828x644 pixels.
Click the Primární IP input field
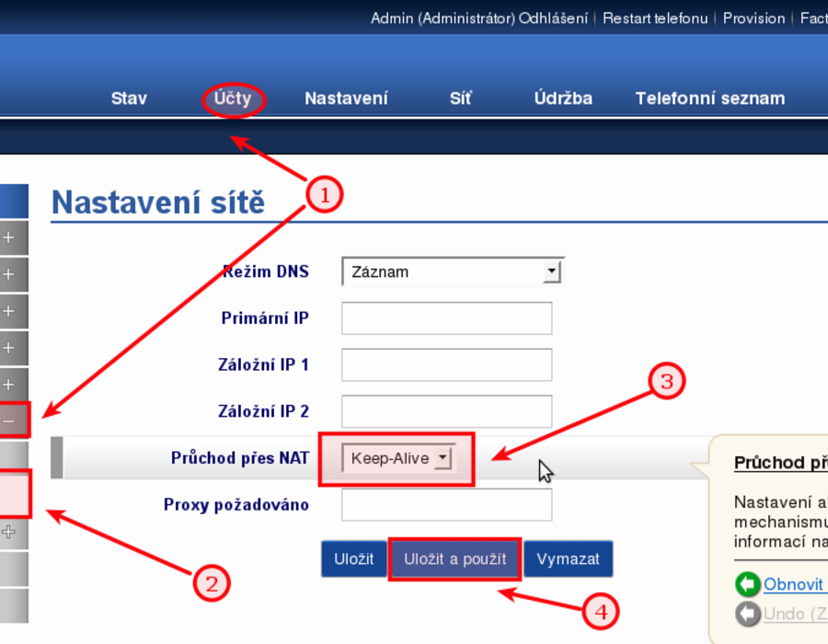447,317
